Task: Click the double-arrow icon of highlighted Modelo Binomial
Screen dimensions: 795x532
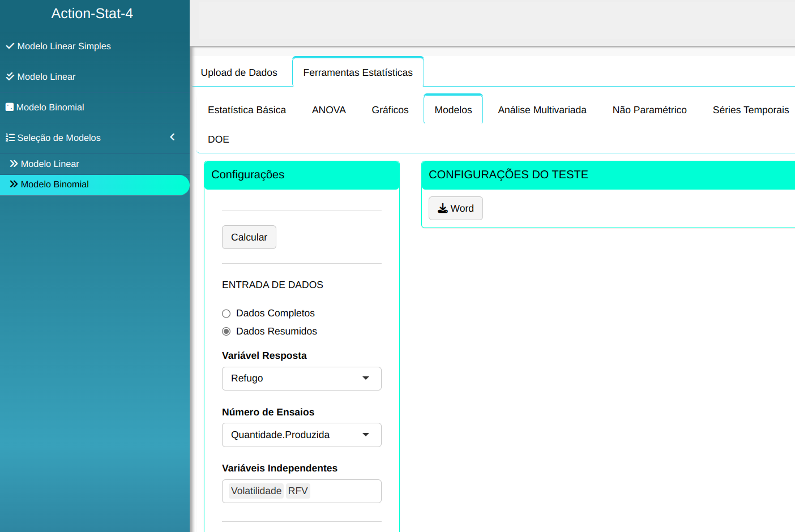Action: click(14, 184)
